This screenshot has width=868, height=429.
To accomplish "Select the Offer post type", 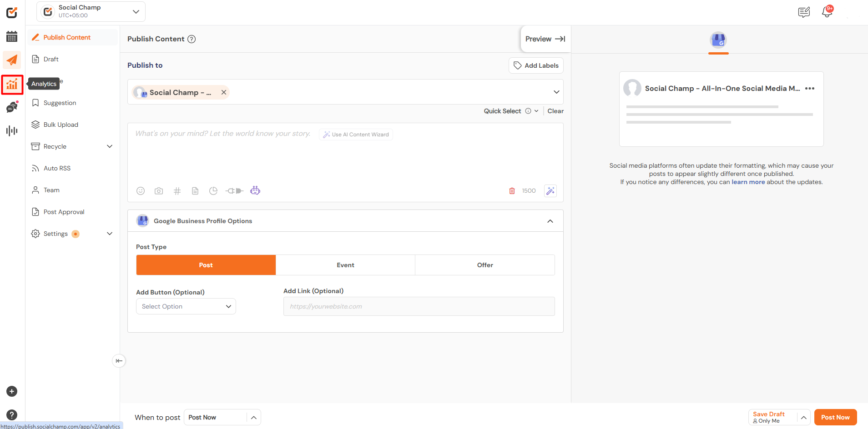I will pyautogui.click(x=485, y=265).
